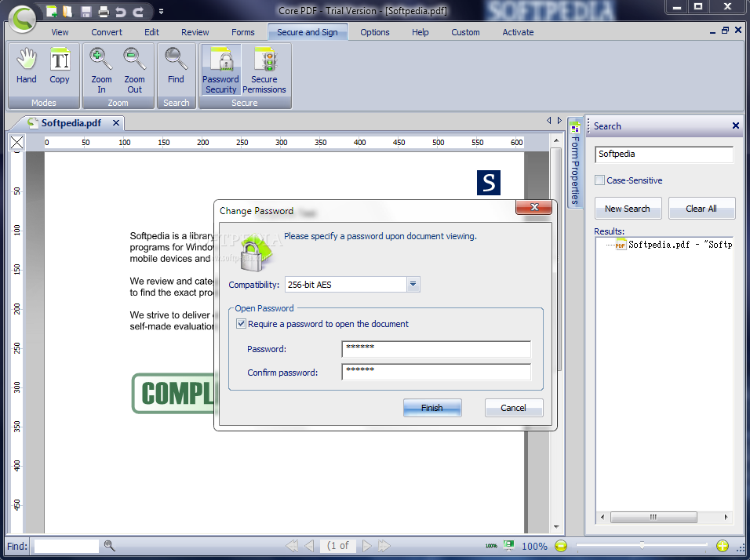Image resolution: width=750 pixels, height=560 pixels.
Task: Select the Softpedia.pdf document tab
Action: tap(71, 123)
